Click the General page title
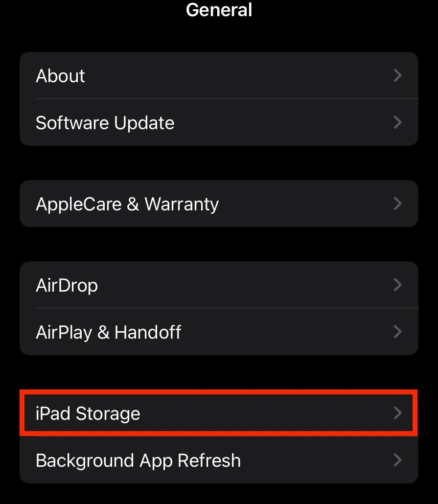The image size is (438, 504). 219,10
